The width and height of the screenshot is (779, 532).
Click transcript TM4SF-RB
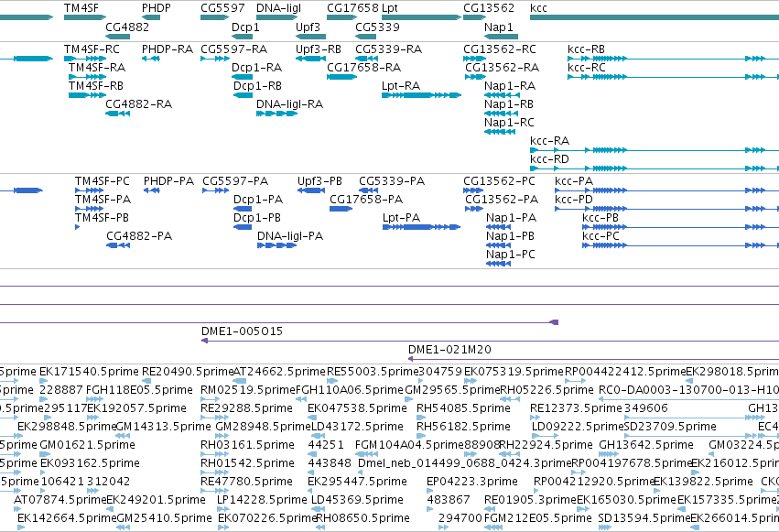pyautogui.click(x=96, y=86)
